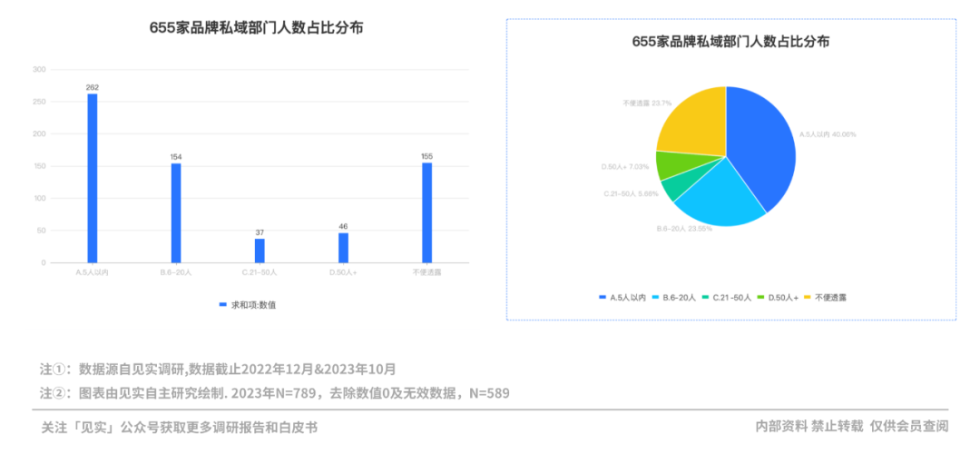Viewport: 980px width, 454px height.
Task: Click the bar for A.5人以内 valued 262
Action: [93, 178]
